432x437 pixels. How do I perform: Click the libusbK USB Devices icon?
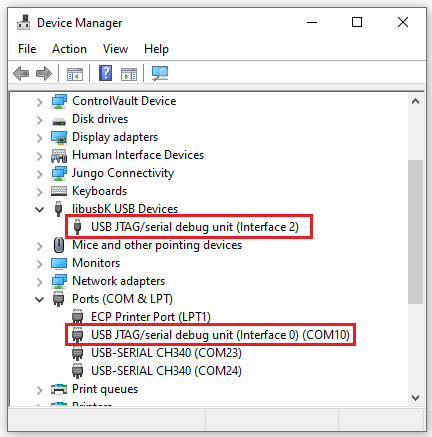click(58, 209)
